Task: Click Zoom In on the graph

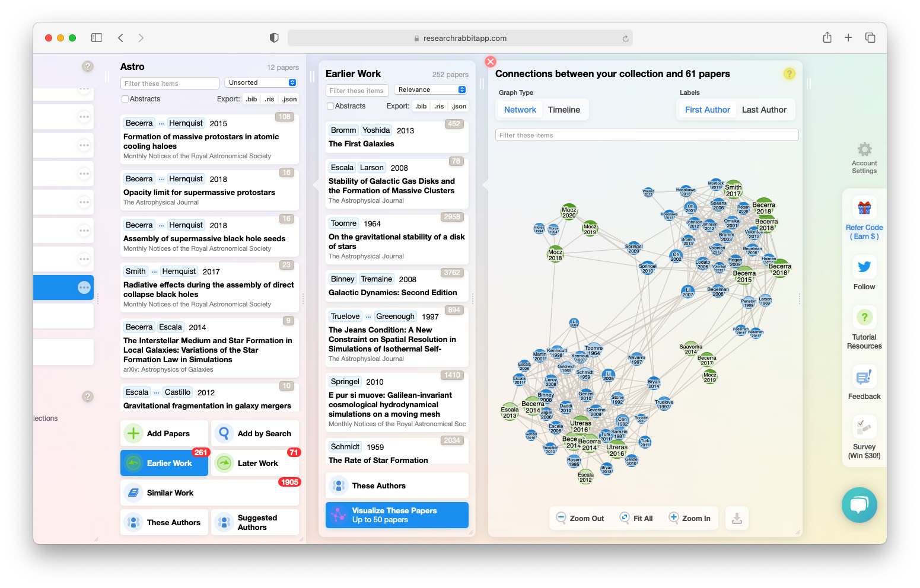Action: point(690,518)
